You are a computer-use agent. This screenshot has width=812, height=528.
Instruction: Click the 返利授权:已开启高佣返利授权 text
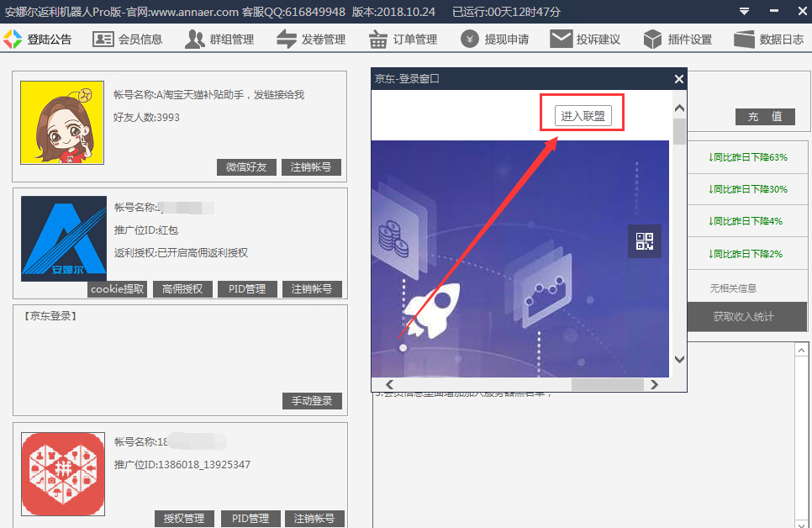182,253
